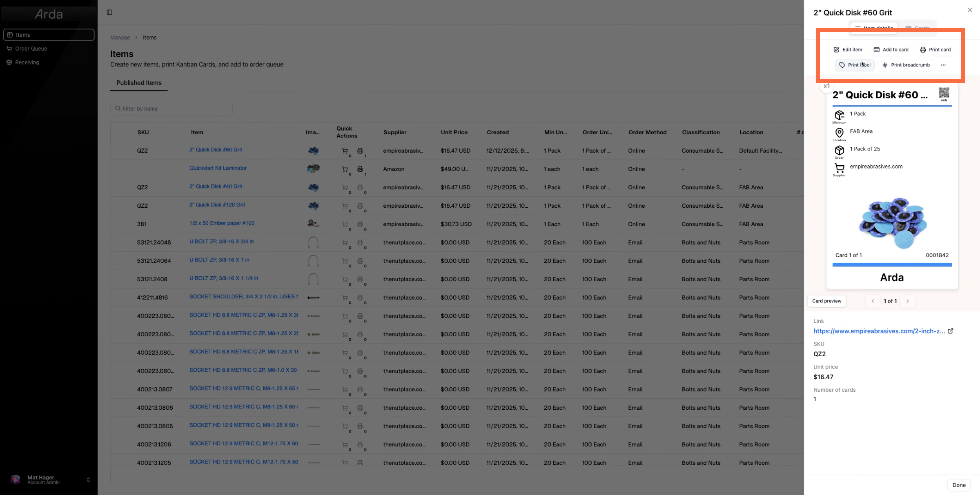The image size is (980, 495).
Task: Select checkbox for Quickstart Kit Laminator row
Action: pos(120,169)
